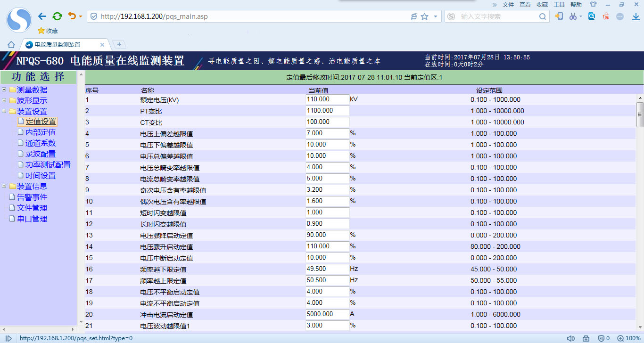Screen dimensions: 644x343
Task: Click the sidebar horizontal scrollbar right arrow
Action: point(73,329)
